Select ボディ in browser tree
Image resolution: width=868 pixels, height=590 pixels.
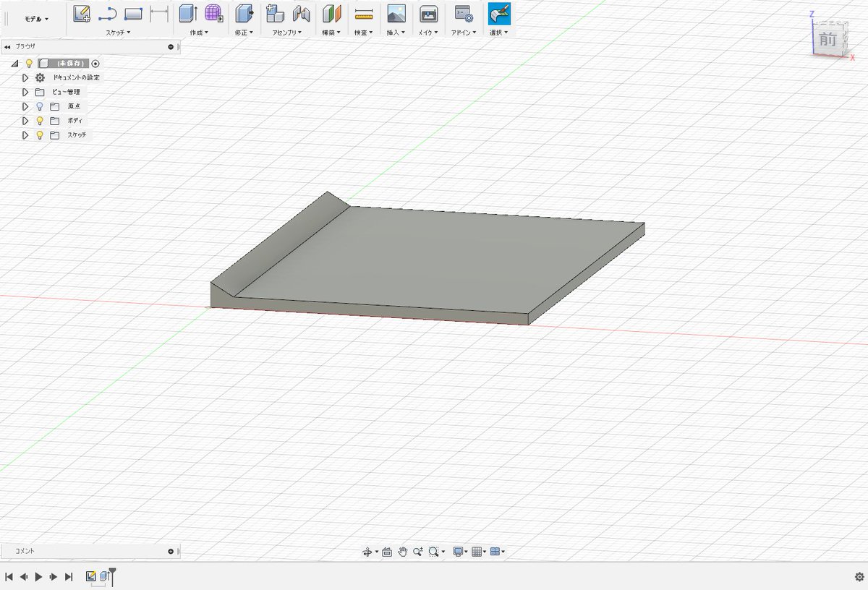pyautogui.click(x=75, y=121)
